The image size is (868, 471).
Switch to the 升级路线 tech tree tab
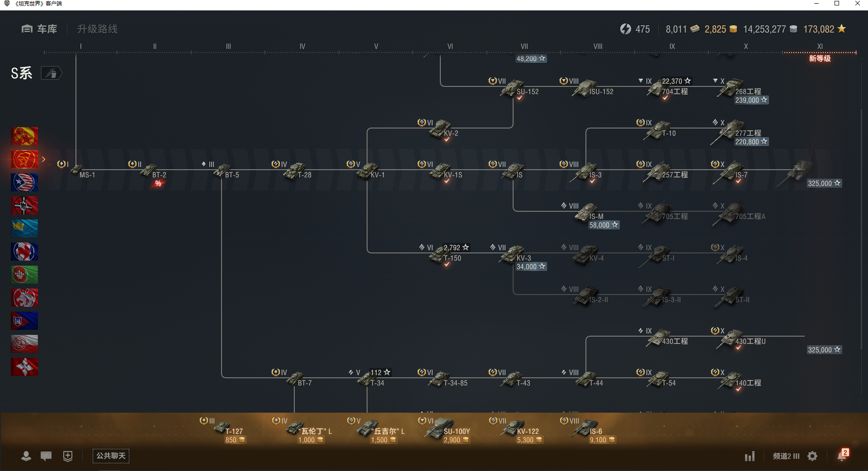coord(97,29)
